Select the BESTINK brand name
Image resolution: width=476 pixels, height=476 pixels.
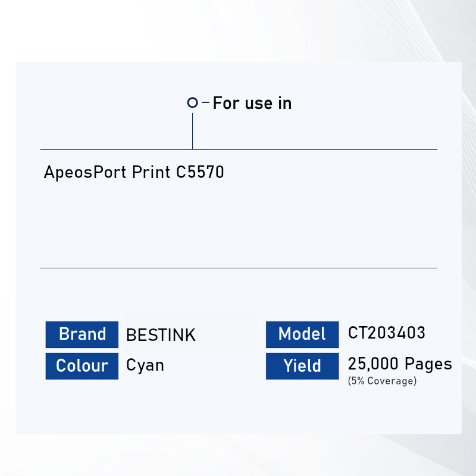click(161, 335)
